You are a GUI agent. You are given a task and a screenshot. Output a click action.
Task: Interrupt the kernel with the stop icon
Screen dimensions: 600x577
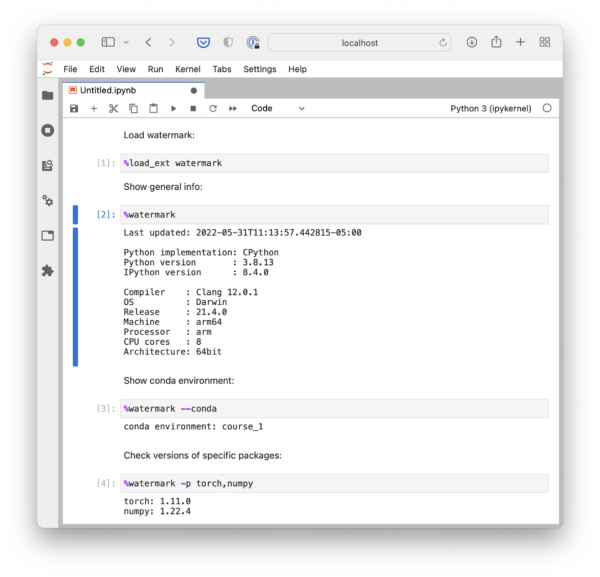tap(193, 108)
